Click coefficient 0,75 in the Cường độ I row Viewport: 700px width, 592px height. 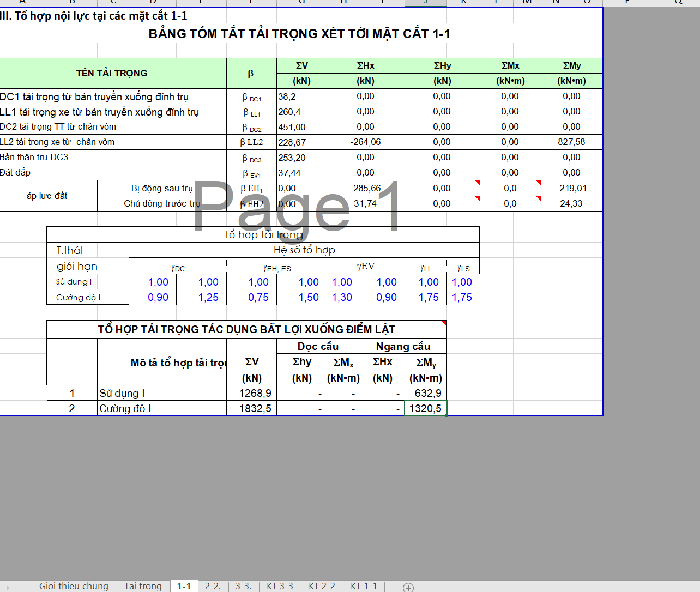tap(251, 297)
